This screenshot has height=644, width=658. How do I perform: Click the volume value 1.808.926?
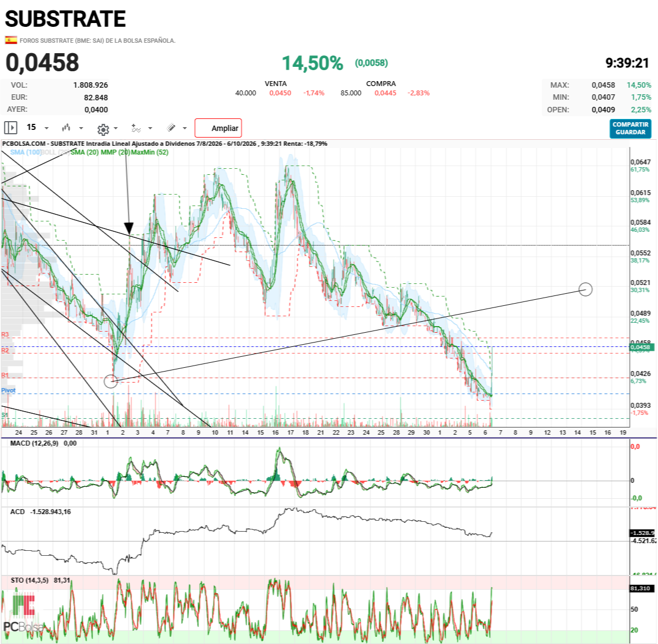[x=90, y=85]
